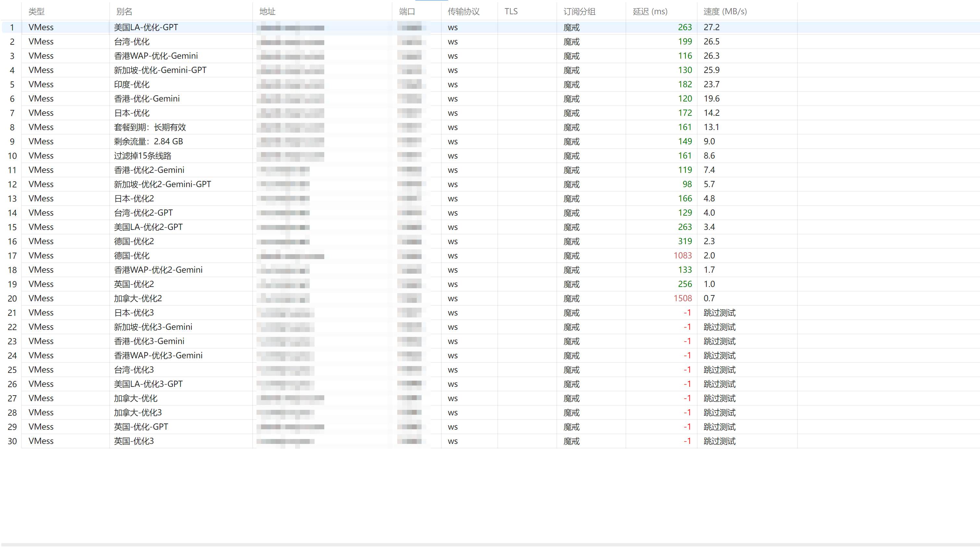Image resolution: width=980 pixels, height=547 pixels.
Task: Select the 台湾-优化3 server row
Action: (490, 370)
